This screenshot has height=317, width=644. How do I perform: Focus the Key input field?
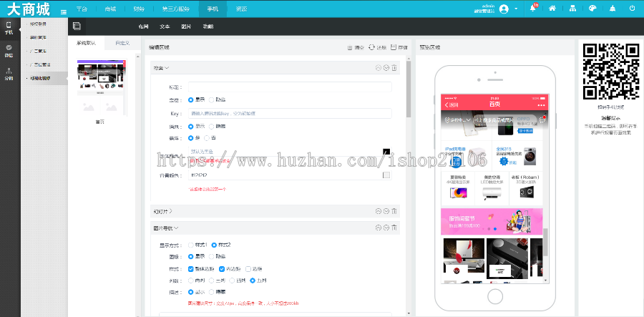pos(290,113)
